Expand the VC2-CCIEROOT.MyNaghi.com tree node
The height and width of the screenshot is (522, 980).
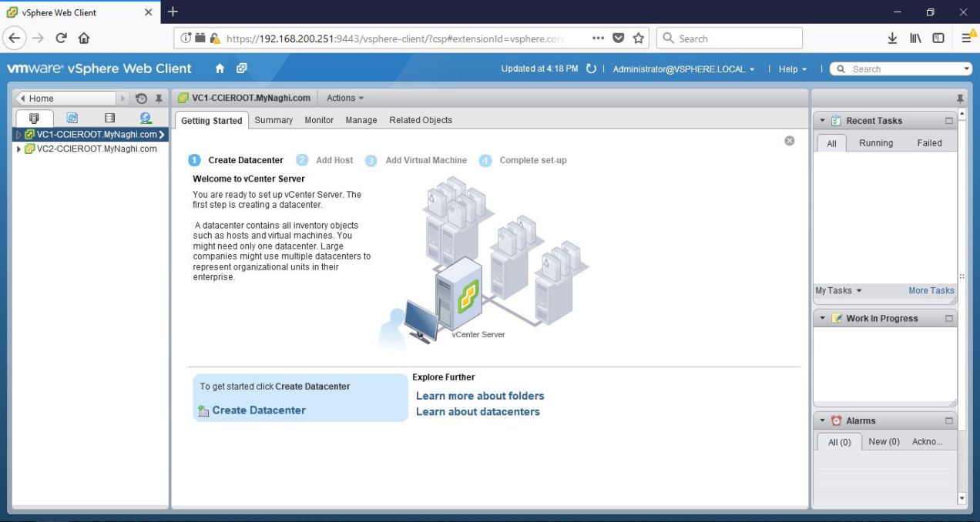point(19,149)
